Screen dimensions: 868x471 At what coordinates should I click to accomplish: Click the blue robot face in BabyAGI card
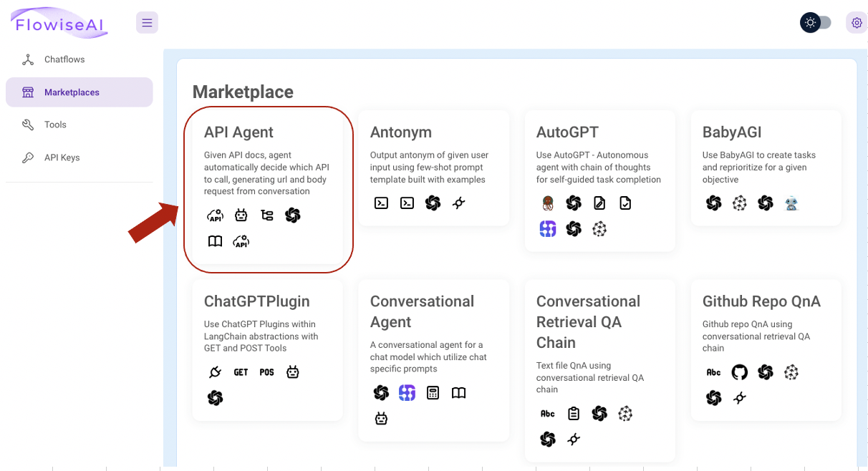791,203
